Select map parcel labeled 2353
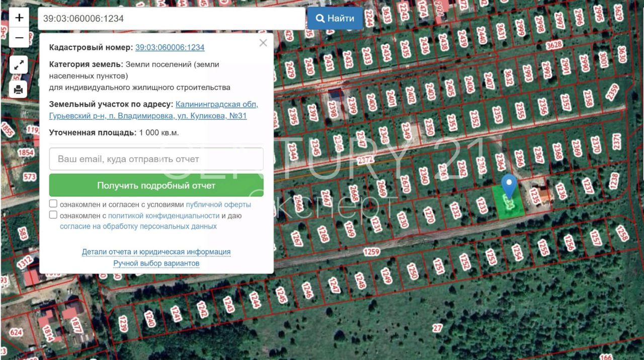 click(498, 115)
